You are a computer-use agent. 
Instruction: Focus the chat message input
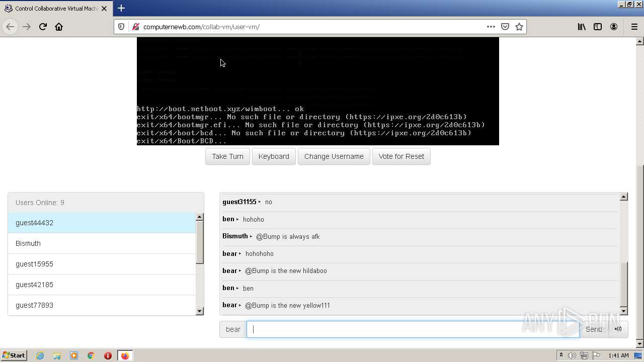413,329
